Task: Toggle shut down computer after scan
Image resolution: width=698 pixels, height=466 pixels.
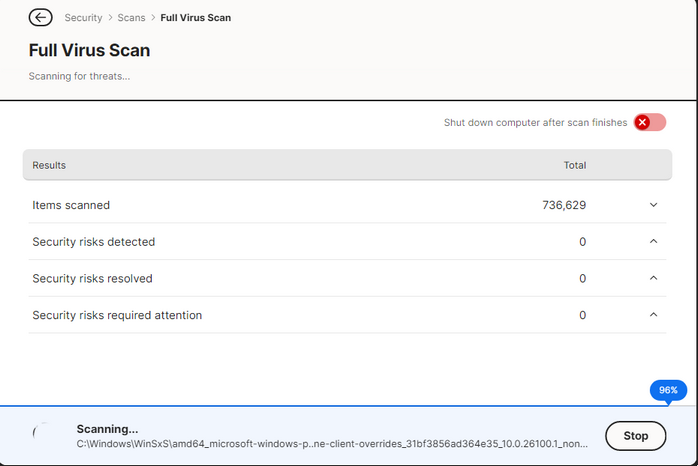Action: pos(649,122)
